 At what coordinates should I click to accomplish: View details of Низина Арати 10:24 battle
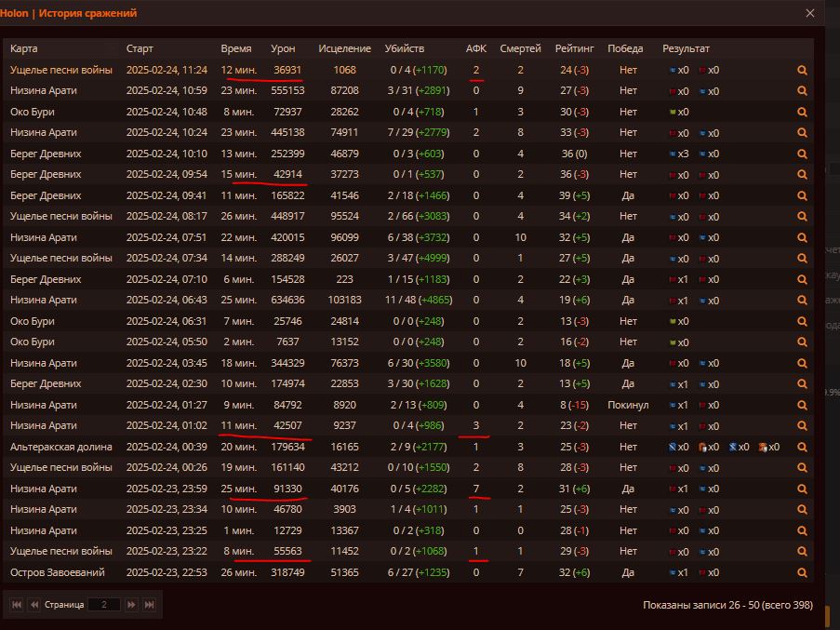coord(802,133)
